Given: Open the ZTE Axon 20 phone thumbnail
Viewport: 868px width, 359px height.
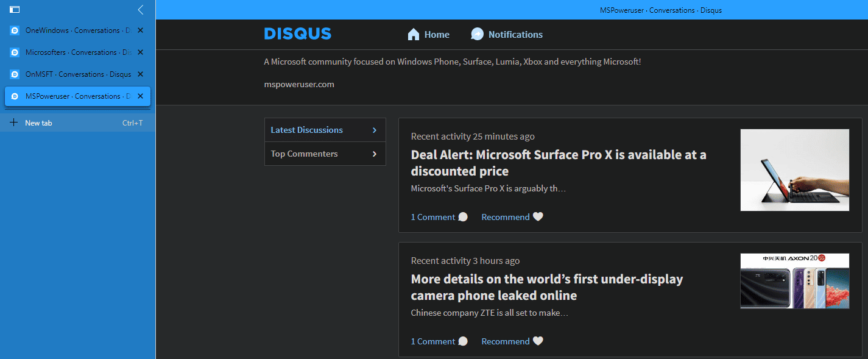Looking at the screenshot, I should coord(795,281).
